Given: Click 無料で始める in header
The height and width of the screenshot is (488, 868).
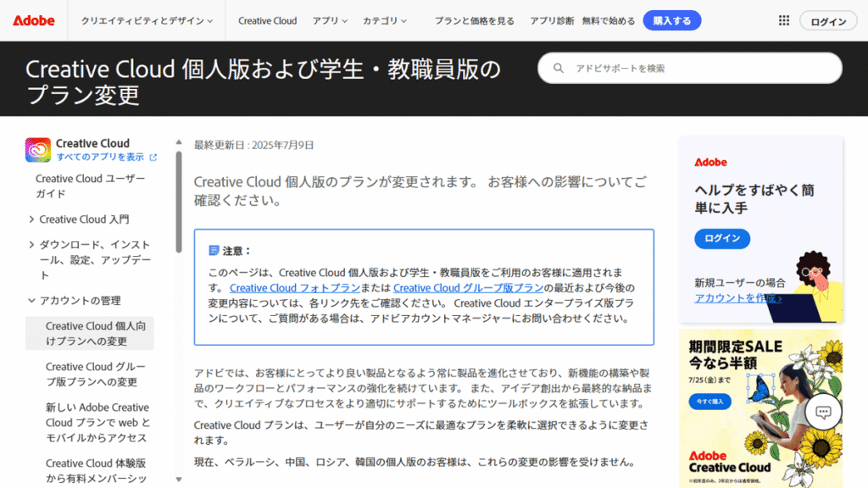Looking at the screenshot, I should click(609, 20).
